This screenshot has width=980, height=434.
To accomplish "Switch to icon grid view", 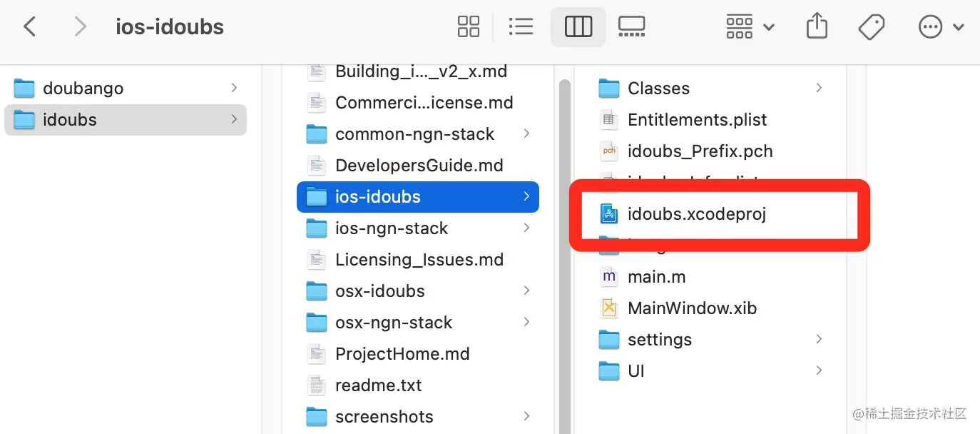I will click(469, 27).
